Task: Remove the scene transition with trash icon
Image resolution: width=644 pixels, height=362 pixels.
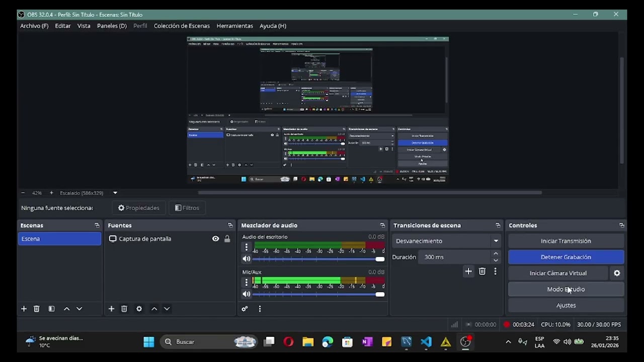Action: [x=482, y=271]
